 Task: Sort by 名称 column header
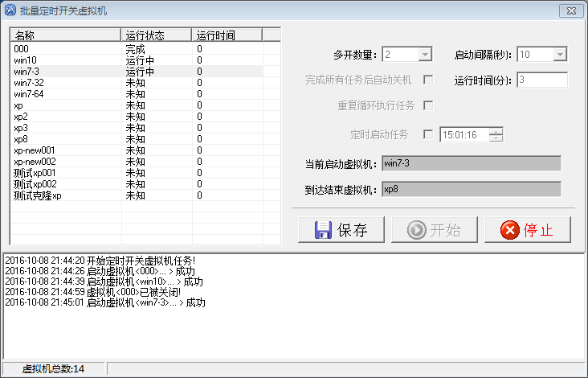coord(66,35)
